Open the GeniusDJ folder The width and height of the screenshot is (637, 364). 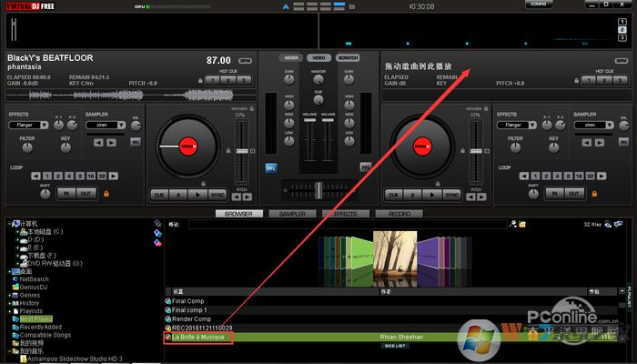click(x=30, y=288)
